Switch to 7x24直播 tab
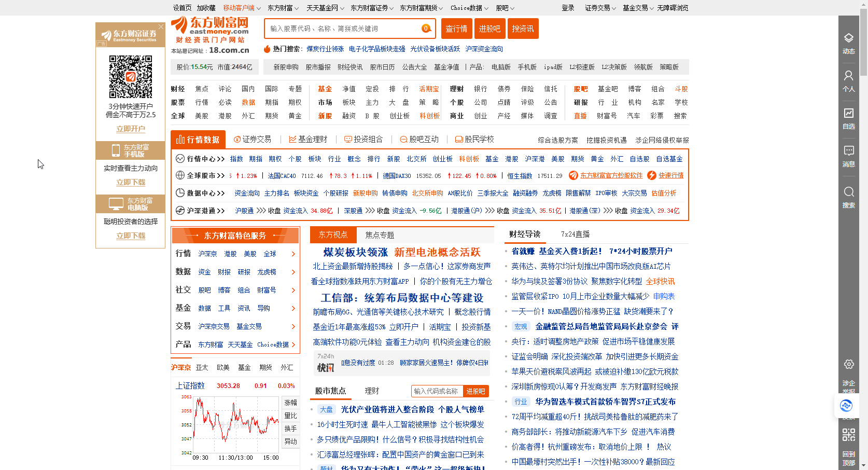 (575, 234)
